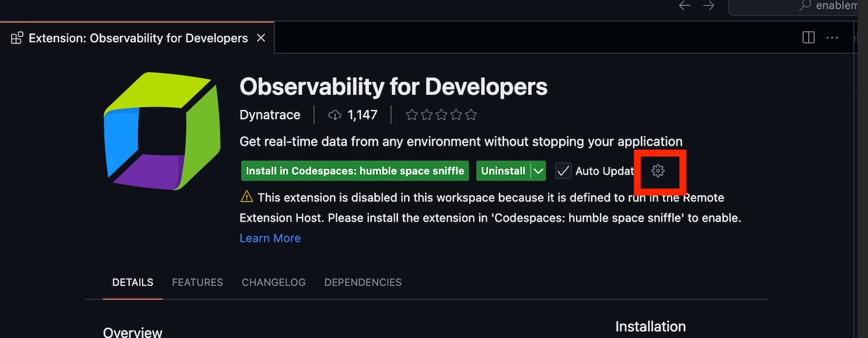Image resolution: width=868 pixels, height=338 pixels.
Task: Switch to the FEATURES tab
Action: 197,282
